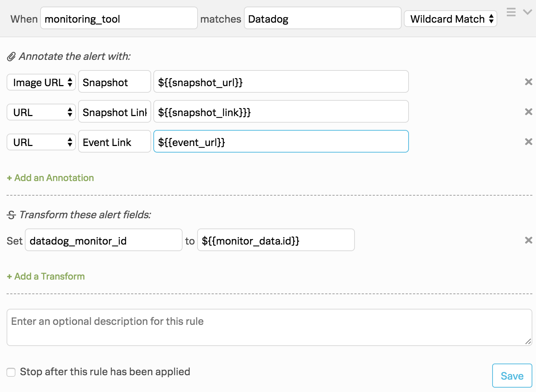Open the URL type selector for Snapshot Link
Viewport: 536px width, 392px height.
pyautogui.click(x=41, y=112)
